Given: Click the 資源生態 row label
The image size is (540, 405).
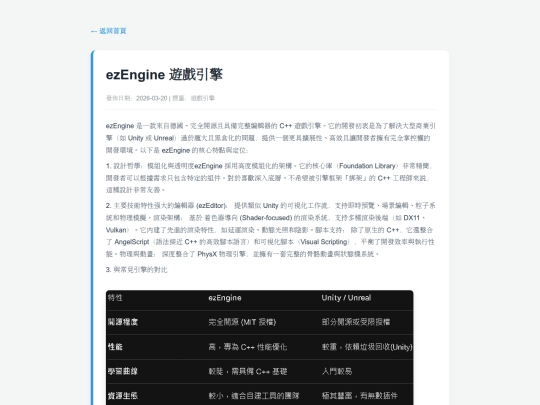Looking at the screenshot, I should click(x=123, y=396).
